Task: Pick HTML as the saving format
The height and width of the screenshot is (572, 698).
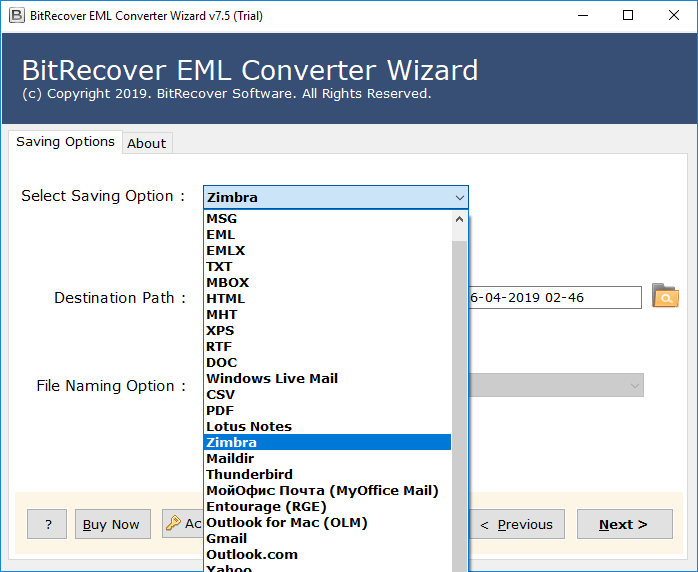Action: (328, 299)
